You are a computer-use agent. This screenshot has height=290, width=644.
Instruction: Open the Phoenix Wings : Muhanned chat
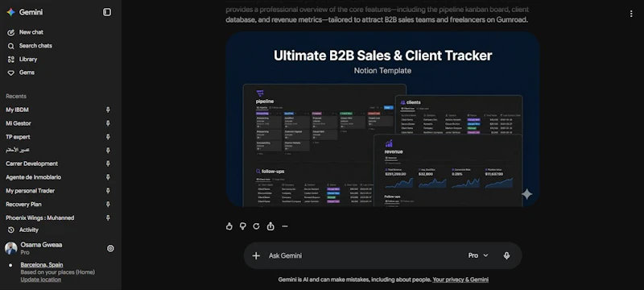click(39, 217)
